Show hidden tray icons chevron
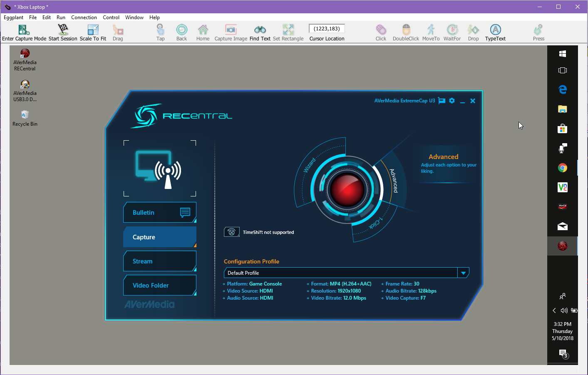The width and height of the screenshot is (588, 375). 554,310
